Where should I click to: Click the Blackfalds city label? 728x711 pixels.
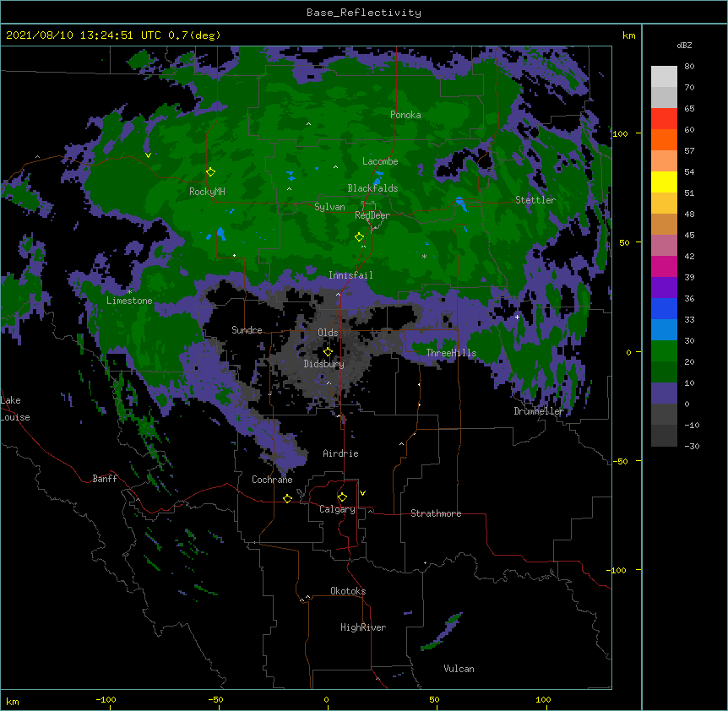pyautogui.click(x=372, y=188)
